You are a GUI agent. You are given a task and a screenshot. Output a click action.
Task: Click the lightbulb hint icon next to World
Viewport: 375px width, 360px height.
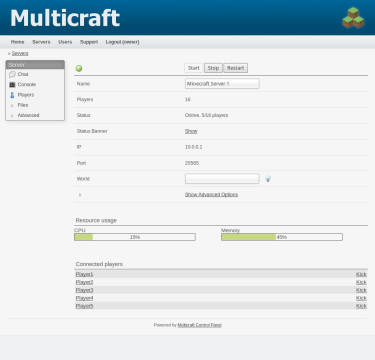pyautogui.click(x=268, y=179)
